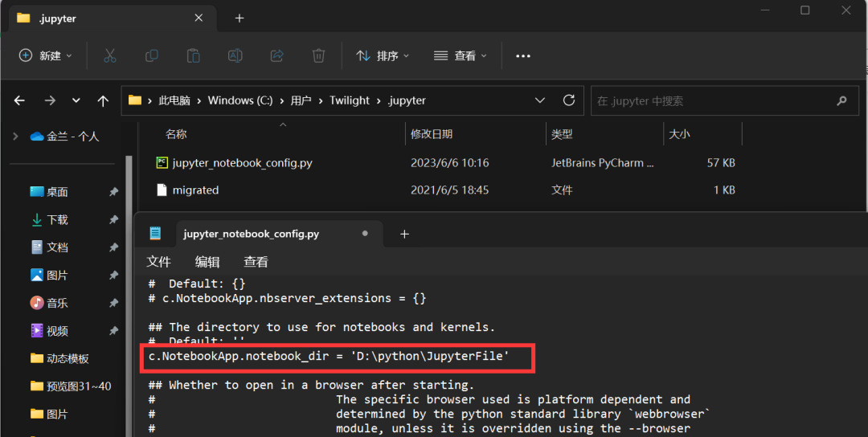Select the jupyter_notebook_config.py file row
The image size is (868, 437).
coord(445,162)
